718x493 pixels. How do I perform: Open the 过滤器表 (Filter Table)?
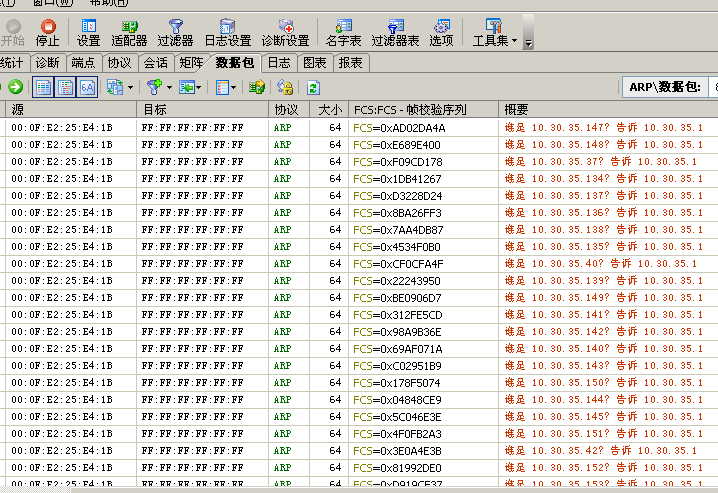tap(395, 32)
